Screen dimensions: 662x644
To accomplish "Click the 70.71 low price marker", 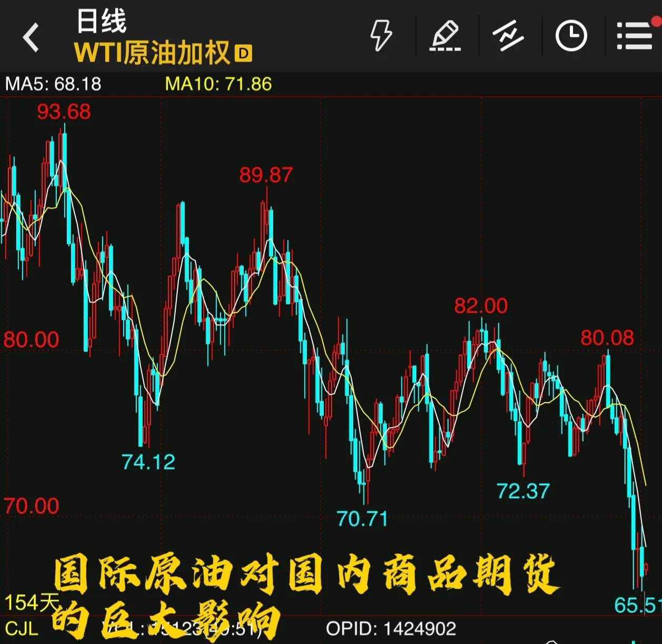I will [362, 519].
